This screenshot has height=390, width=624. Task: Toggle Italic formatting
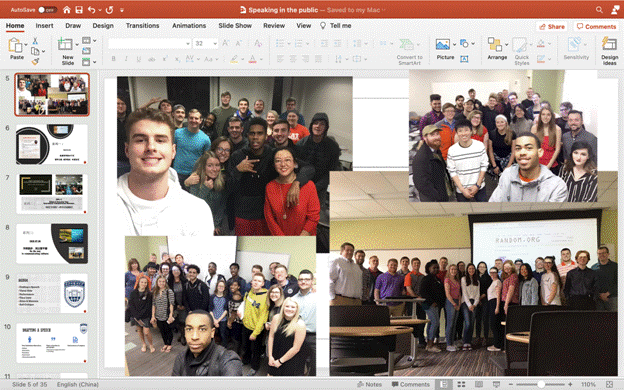coord(126,59)
